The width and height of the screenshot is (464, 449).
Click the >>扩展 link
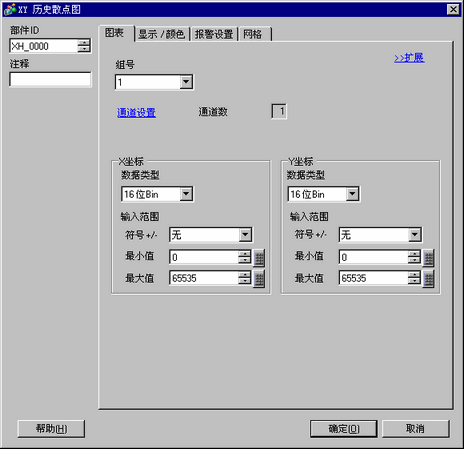pos(409,58)
